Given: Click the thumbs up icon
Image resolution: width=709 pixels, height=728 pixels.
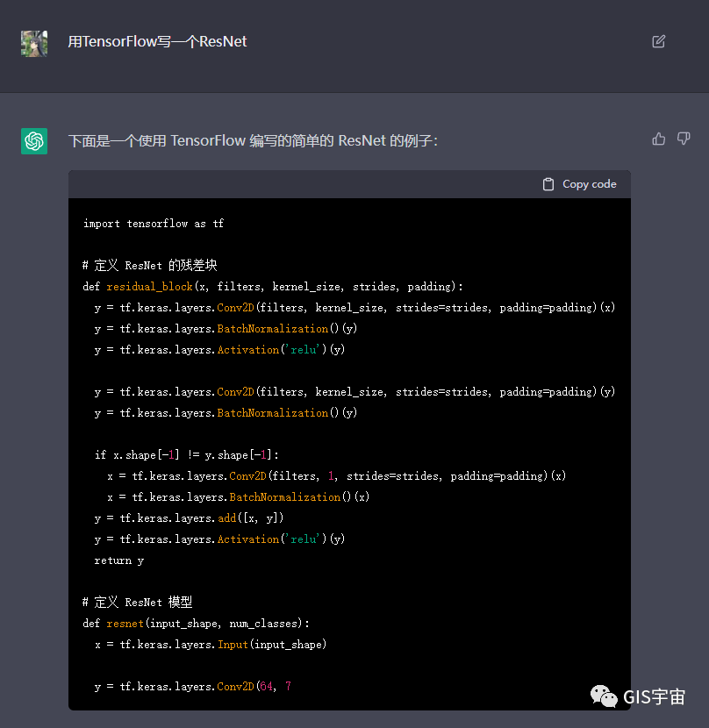Looking at the screenshot, I should (658, 139).
